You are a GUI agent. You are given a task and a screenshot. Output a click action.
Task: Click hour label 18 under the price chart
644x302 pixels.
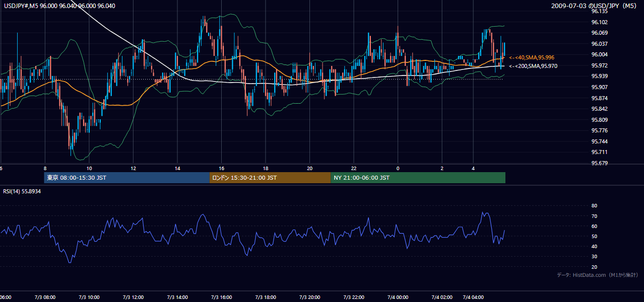tap(266, 168)
